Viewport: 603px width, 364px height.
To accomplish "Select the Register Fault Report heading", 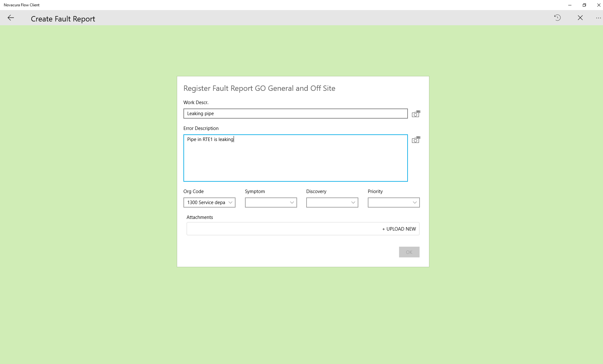I will pos(259,88).
